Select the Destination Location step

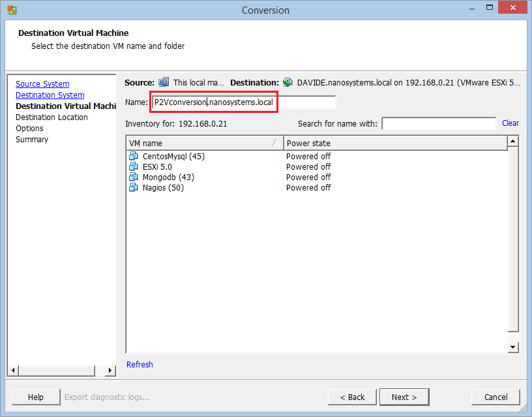click(52, 117)
